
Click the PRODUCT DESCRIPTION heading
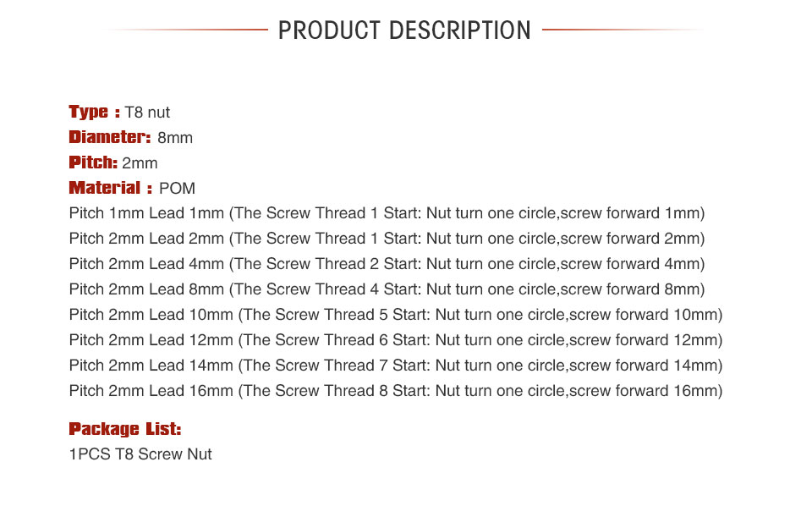click(x=404, y=30)
